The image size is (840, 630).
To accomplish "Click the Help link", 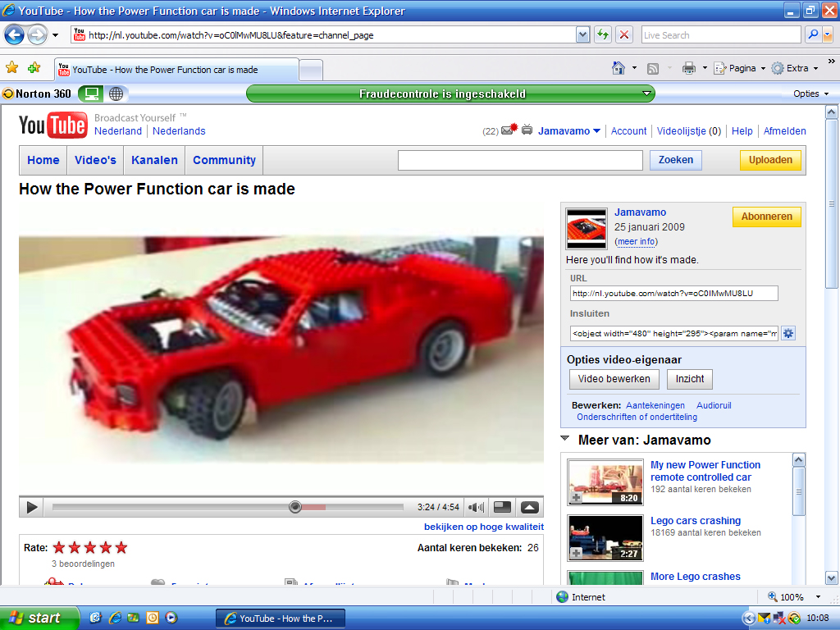I will click(742, 131).
